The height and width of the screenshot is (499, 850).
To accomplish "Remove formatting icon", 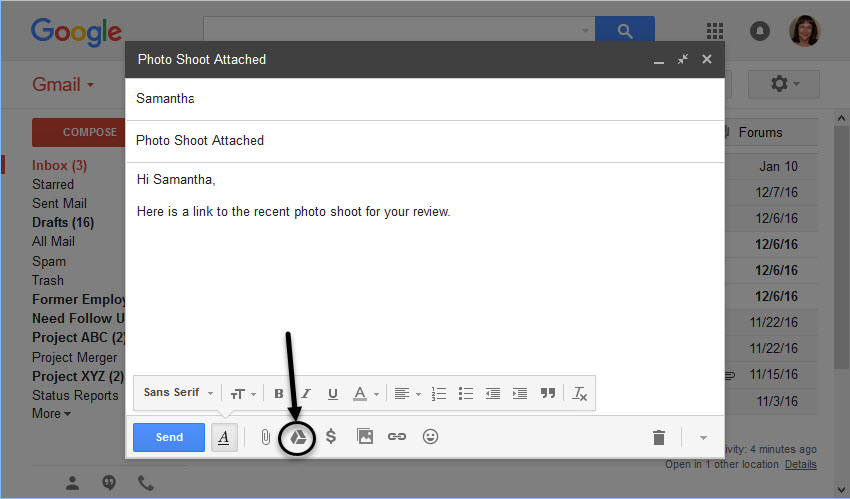I will coord(579,393).
